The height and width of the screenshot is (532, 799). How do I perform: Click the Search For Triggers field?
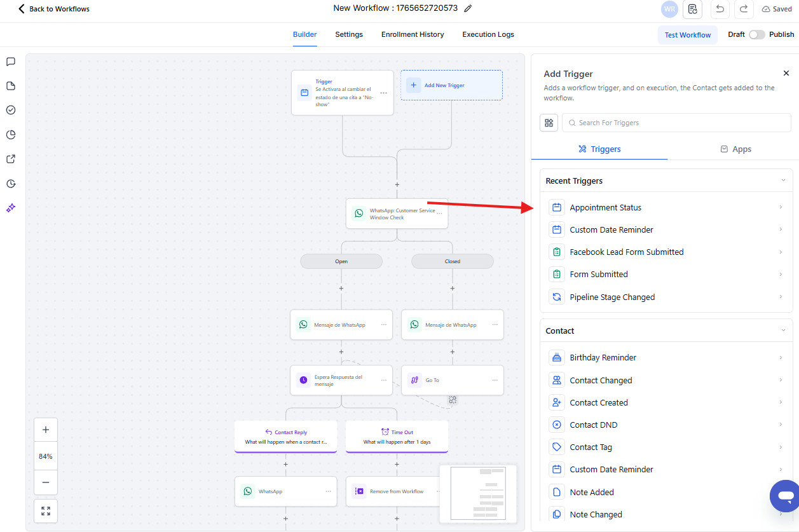coord(677,123)
